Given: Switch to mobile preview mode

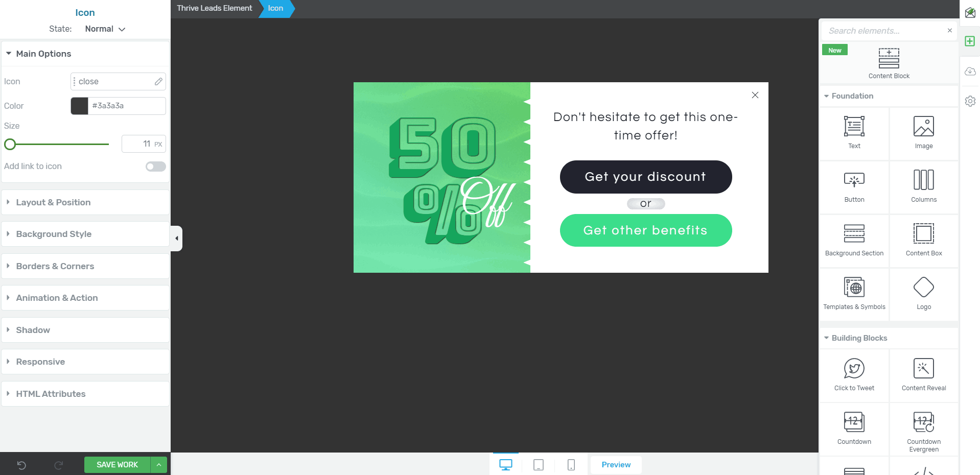Looking at the screenshot, I should point(571,465).
